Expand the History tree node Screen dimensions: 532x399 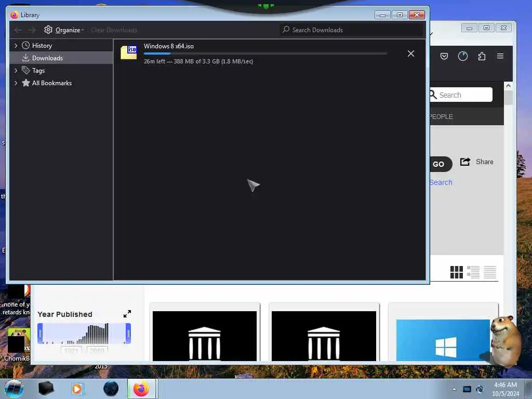(x=16, y=46)
